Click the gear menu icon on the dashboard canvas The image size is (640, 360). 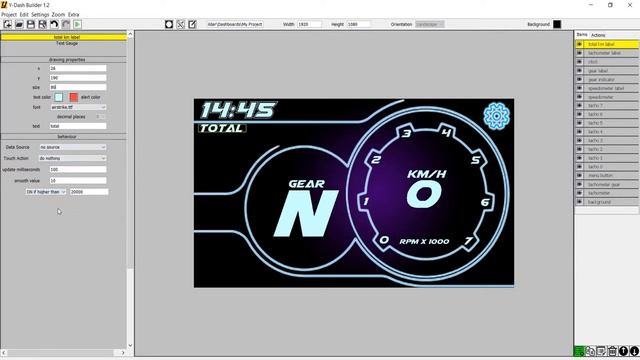pos(496,116)
